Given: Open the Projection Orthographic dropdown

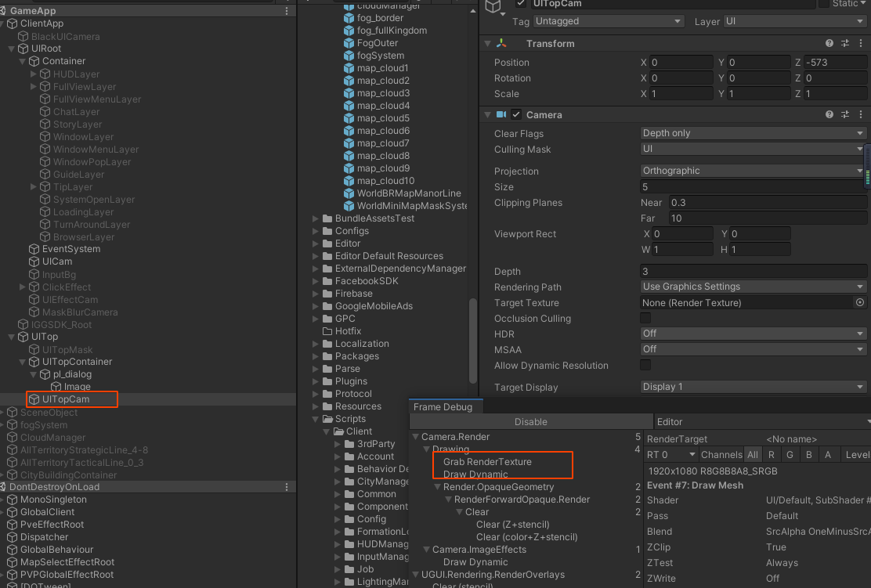Looking at the screenshot, I should click(x=753, y=171).
